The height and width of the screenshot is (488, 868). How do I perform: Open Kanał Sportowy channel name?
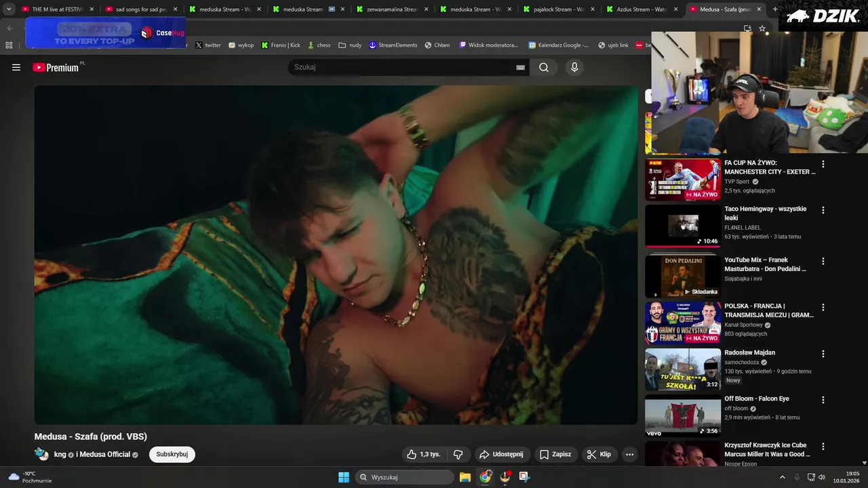pos(743,325)
